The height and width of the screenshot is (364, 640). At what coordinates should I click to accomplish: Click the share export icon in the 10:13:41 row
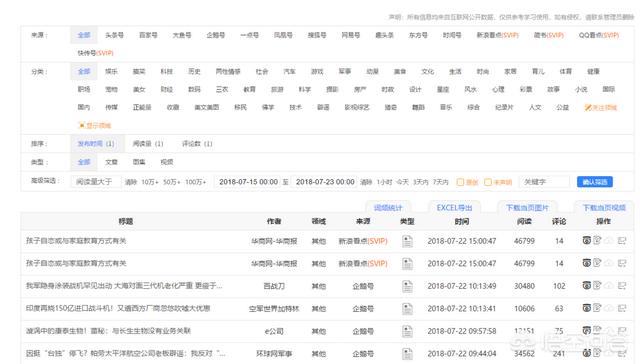click(622, 308)
